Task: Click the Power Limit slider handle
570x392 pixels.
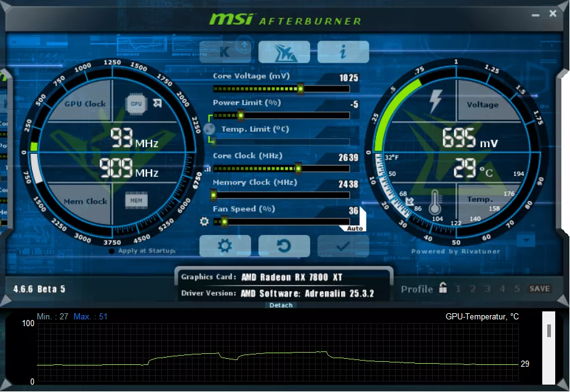Action: (241, 116)
